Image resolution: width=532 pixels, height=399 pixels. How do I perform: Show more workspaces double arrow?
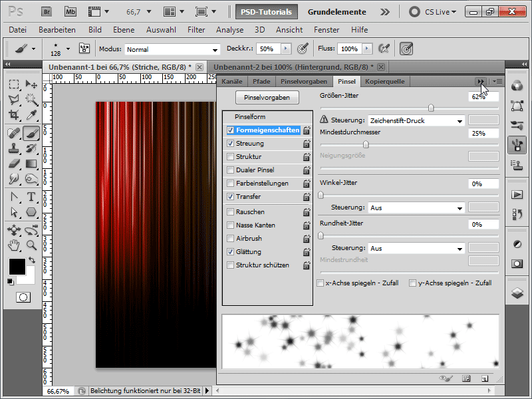pyautogui.click(x=385, y=12)
